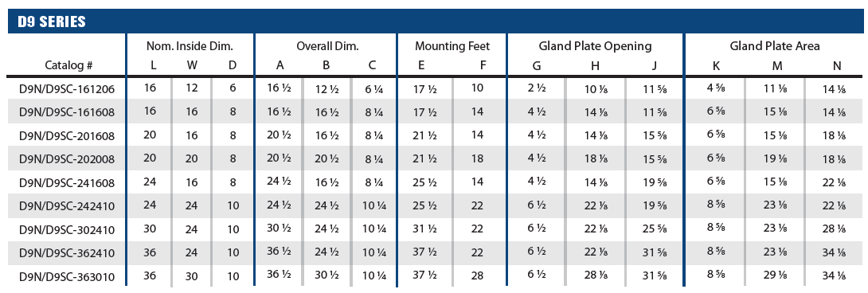Select catalog number D9N/D9SC-161206

tap(67, 88)
